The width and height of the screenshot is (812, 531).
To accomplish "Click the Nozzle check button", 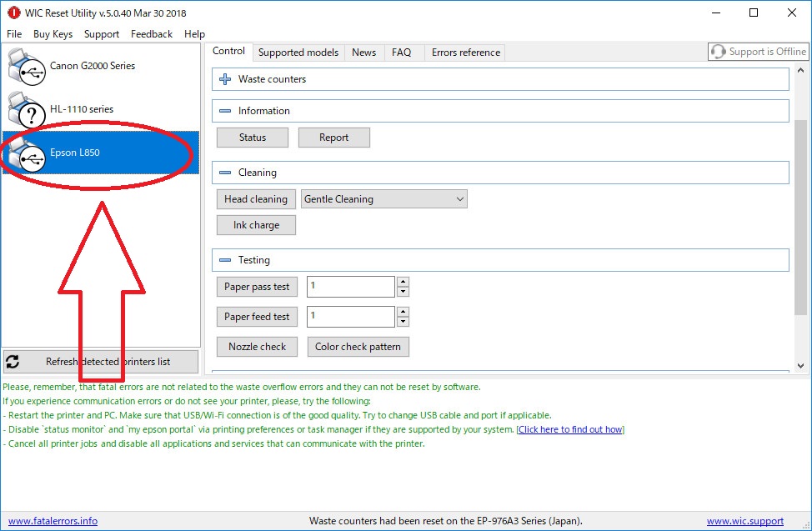I will coord(257,347).
